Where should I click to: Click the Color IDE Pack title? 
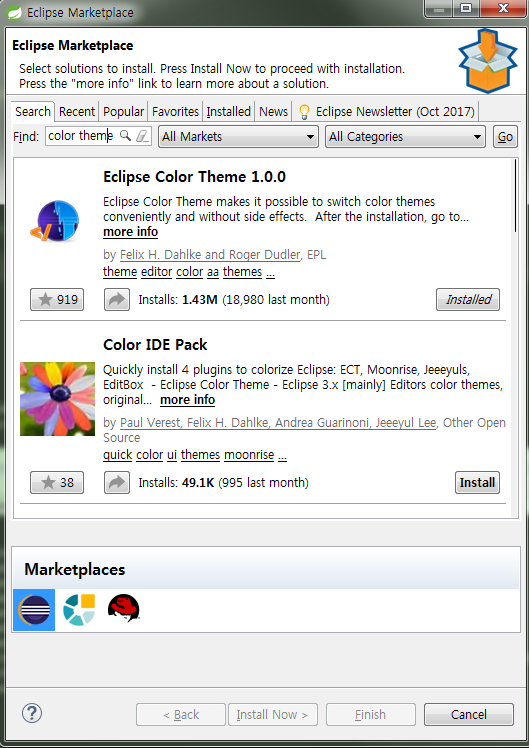coord(155,345)
